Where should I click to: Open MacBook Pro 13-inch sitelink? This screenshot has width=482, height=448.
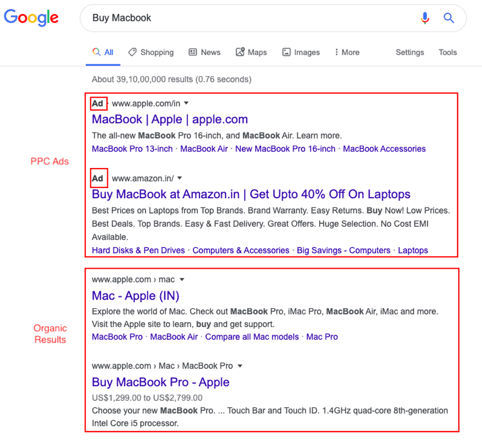[132, 149]
